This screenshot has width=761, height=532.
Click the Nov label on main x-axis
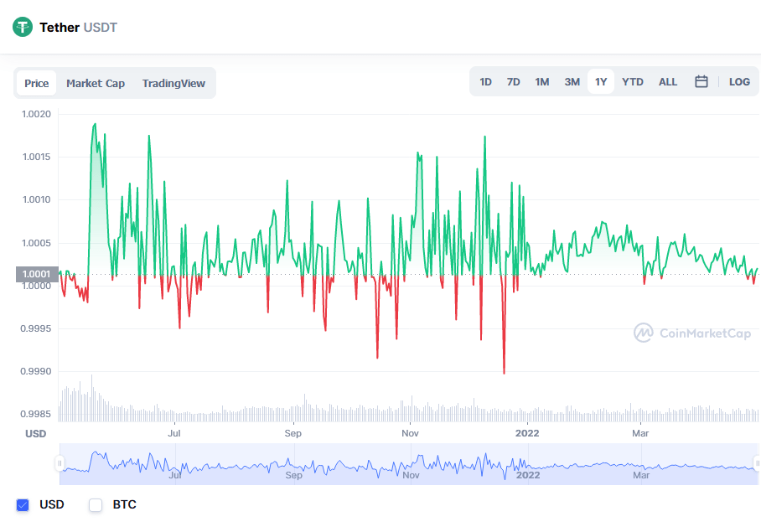410,433
